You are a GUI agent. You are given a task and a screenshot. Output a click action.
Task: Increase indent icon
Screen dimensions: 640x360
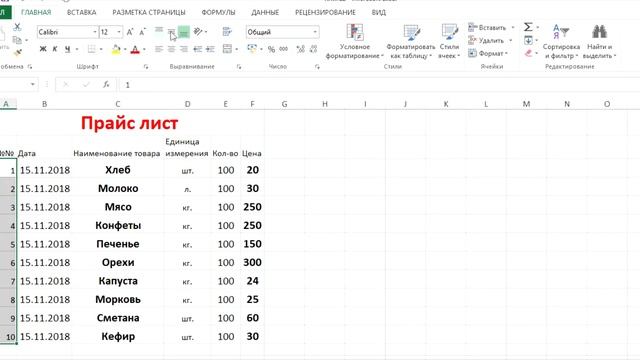[210, 49]
